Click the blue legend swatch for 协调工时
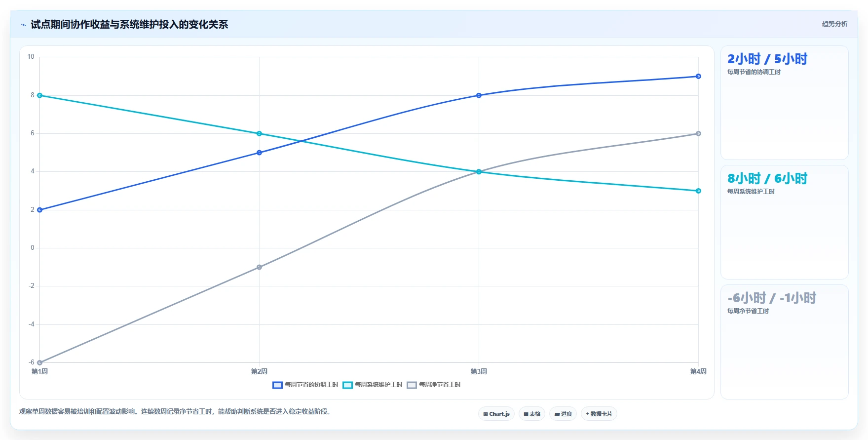 point(277,385)
